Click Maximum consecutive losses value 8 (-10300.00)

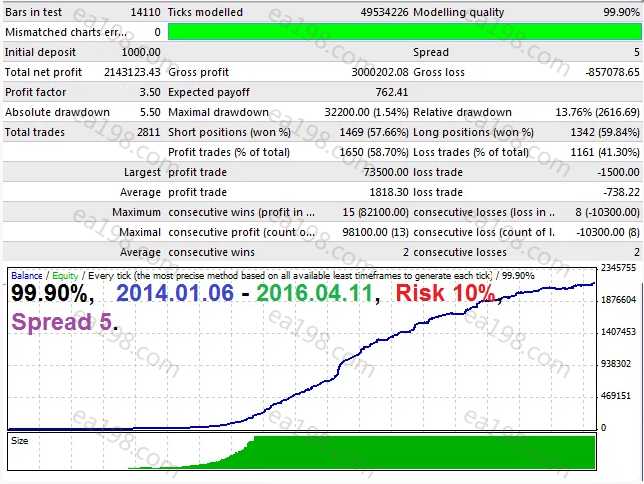pyautogui.click(x=607, y=212)
